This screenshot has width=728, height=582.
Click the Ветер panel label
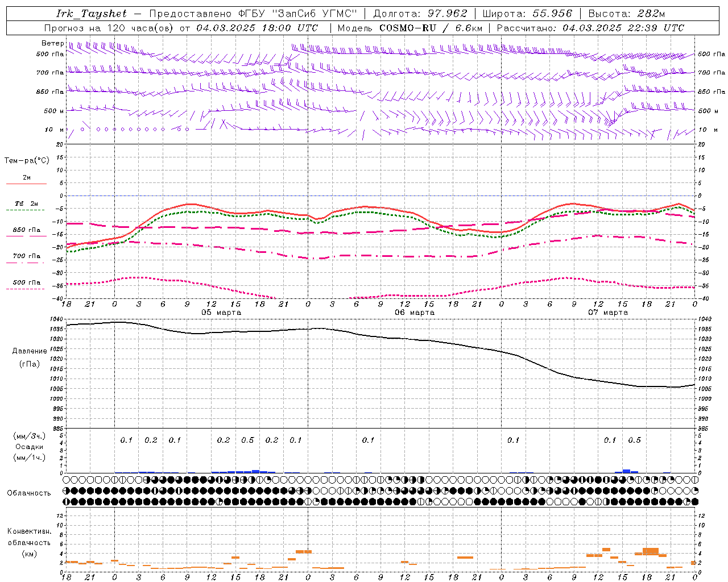pyautogui.click(x=52, y=43)
